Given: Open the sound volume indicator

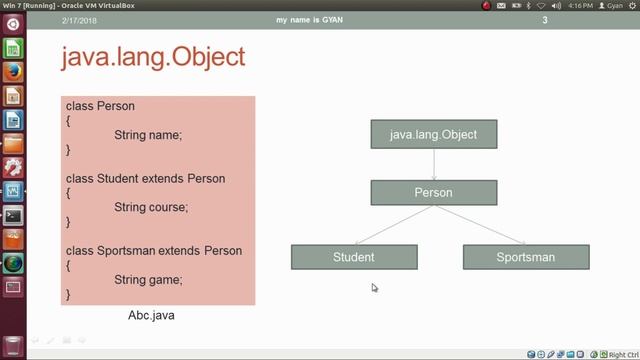Looking at the screenshot, I should (x=556, y=6).
